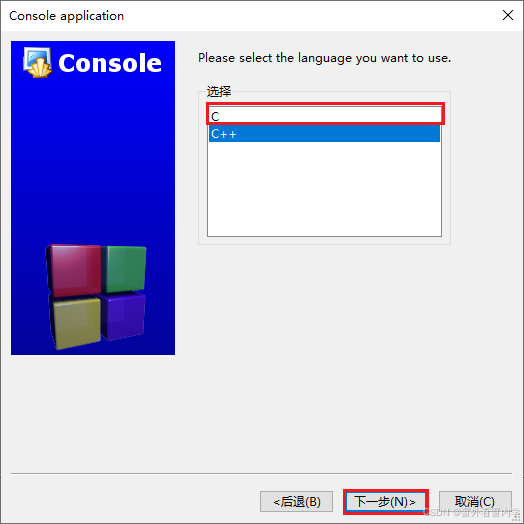Viewport: 524px width, 524px height.
Task: Go back using the 后退(B) button
Action: click(296, 501)
